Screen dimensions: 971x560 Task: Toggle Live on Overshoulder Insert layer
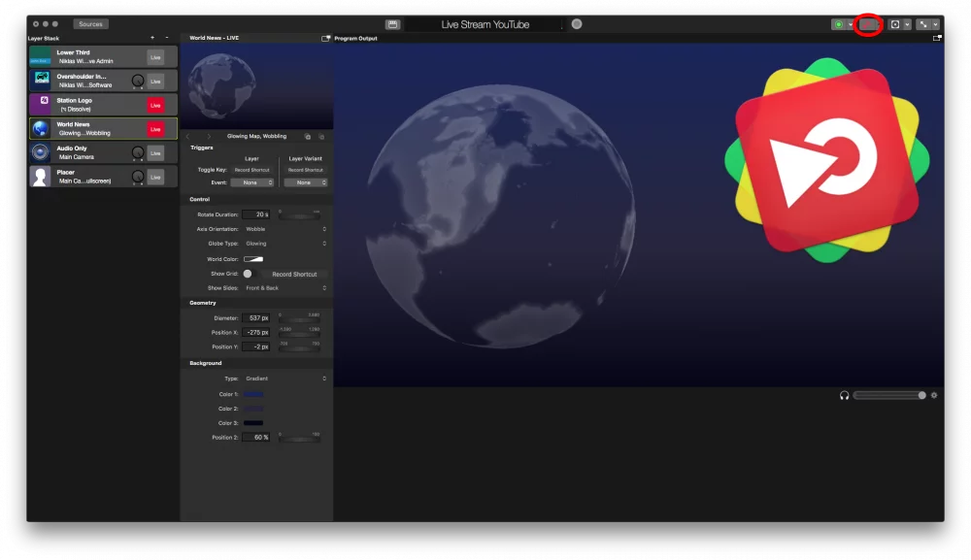click(x=155, y=82)
